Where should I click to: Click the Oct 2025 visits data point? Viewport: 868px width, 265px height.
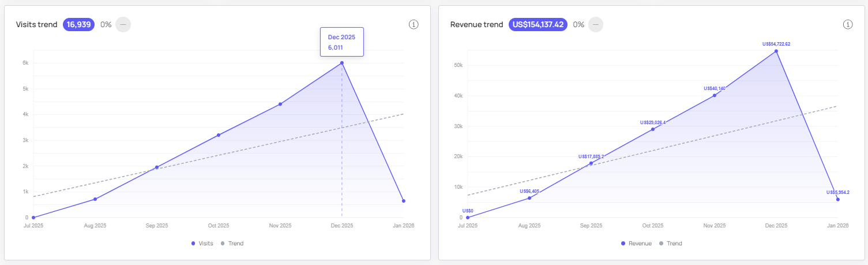point(219,135)
